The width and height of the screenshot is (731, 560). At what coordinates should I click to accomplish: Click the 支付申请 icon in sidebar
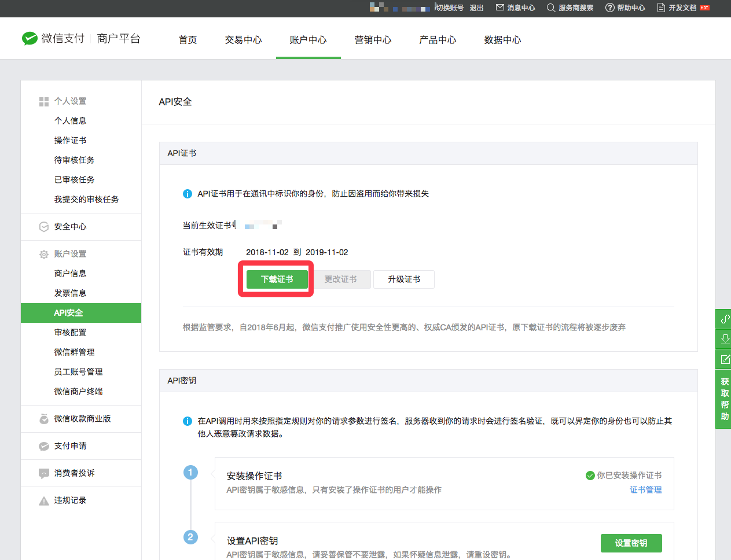[x=44, y=446]
